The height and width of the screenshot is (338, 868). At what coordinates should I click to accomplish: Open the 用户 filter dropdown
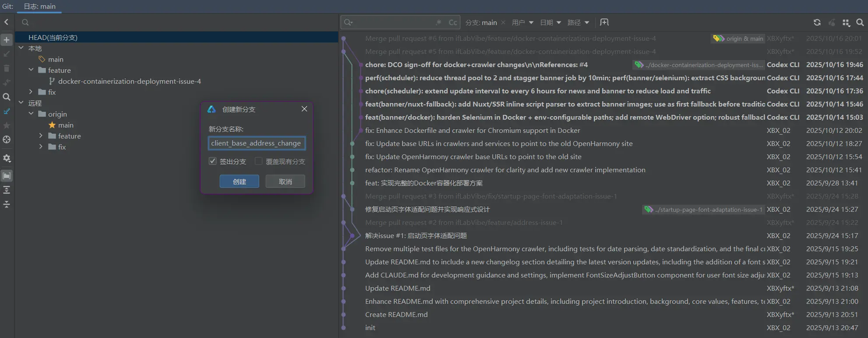522,22
